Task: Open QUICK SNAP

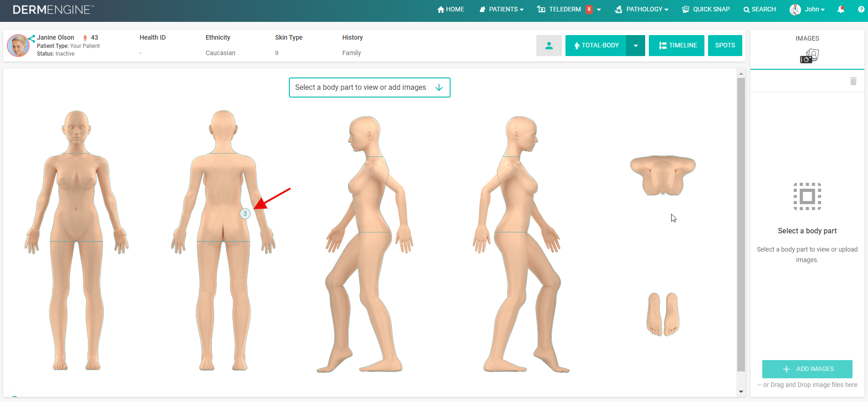Action: pyautogui.click(x=706, y=9)
